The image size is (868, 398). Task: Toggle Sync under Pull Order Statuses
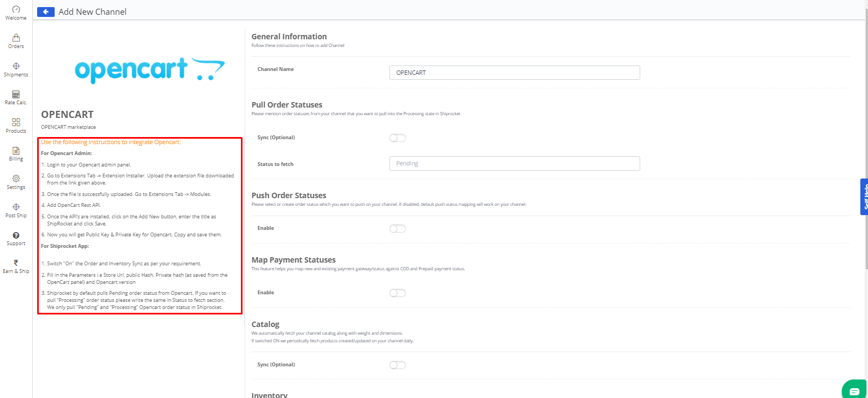398,138
